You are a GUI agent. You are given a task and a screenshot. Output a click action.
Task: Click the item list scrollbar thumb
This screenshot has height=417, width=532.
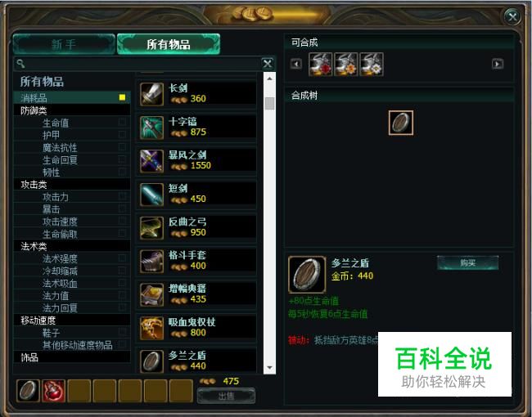click(270, 103)
